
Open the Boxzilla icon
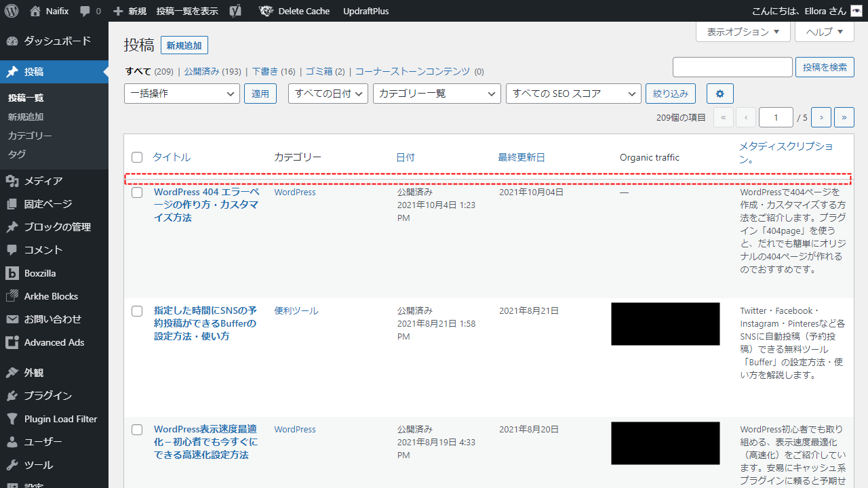pos(12,273)
